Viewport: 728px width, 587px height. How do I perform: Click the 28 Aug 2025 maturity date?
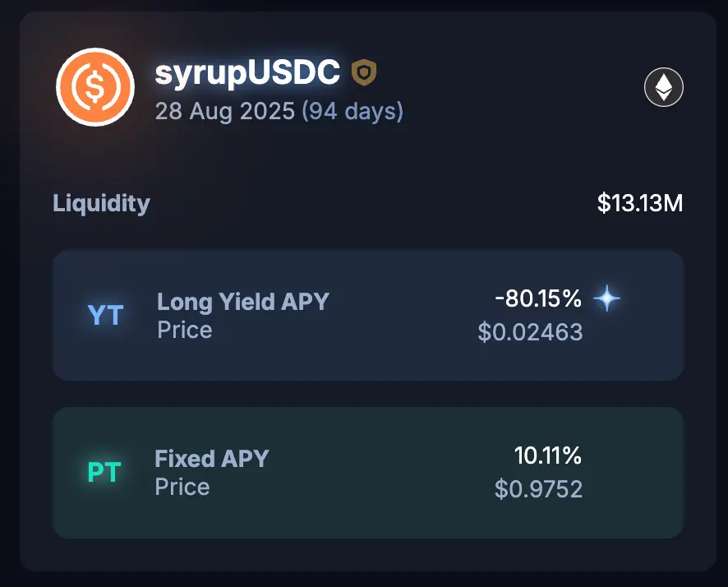[x=224, y=110]
